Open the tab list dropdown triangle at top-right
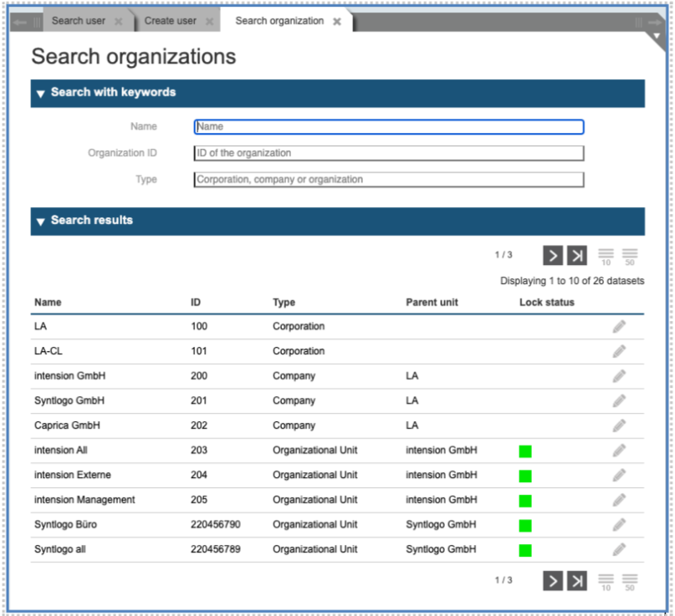Image resolution: width=675 pixels, height=616 pixels. (656, 38)
